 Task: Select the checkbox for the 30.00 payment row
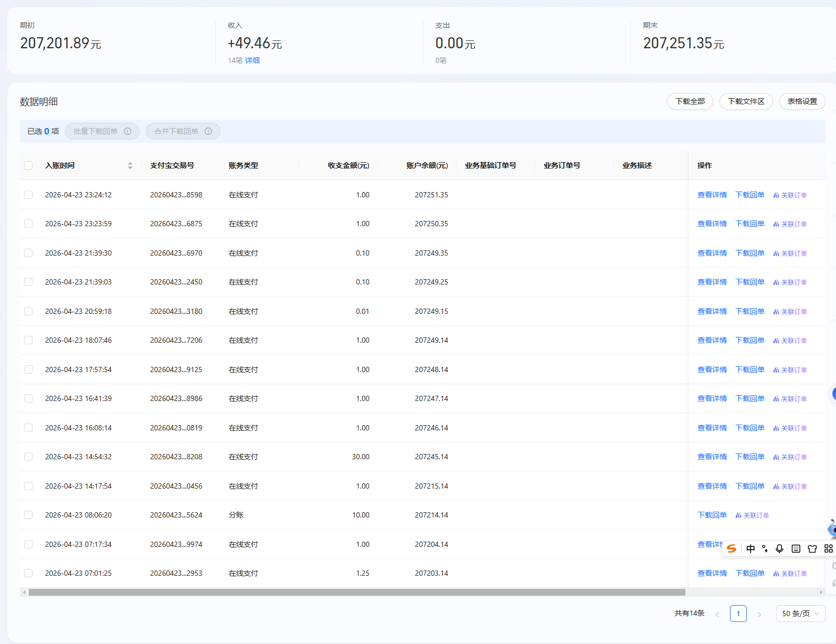tap(28, 457)
